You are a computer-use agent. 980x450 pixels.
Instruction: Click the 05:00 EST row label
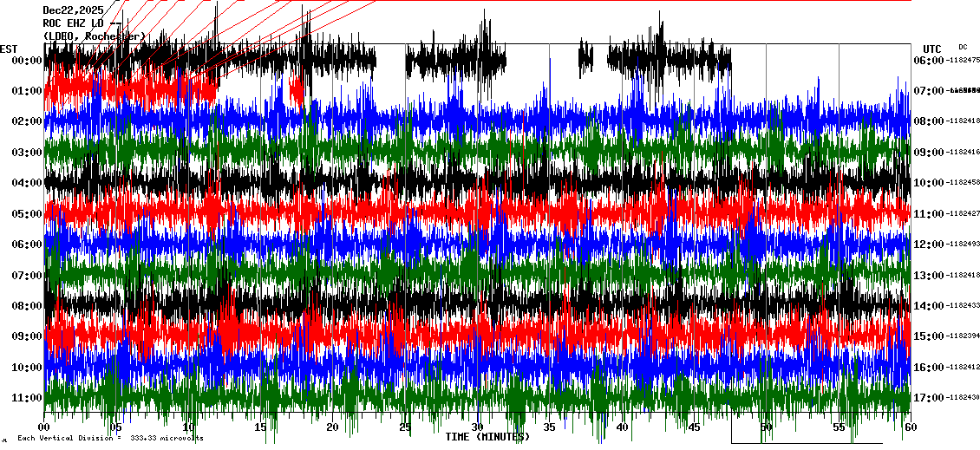26,214
